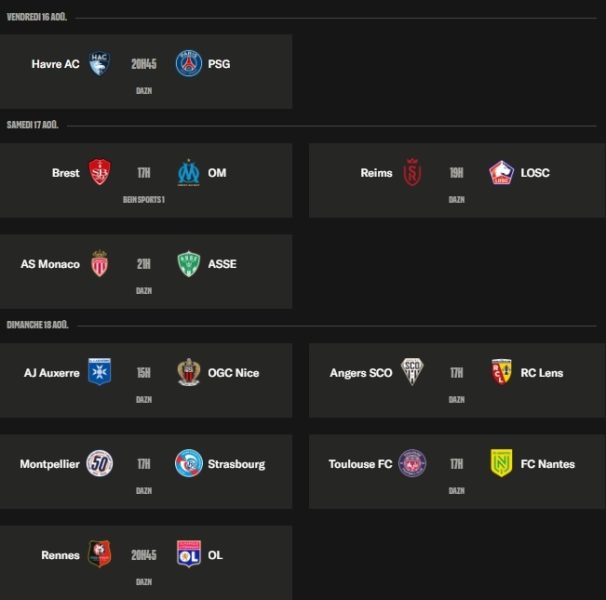Select the Dimanche 18 août date header
606x600 pixels.
click(37, 325)
